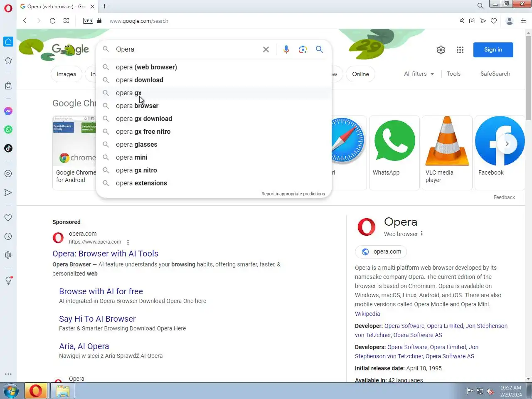The image size is (532, 399).
Task: Choose suggestion opera browser
Action: [214, 106]
